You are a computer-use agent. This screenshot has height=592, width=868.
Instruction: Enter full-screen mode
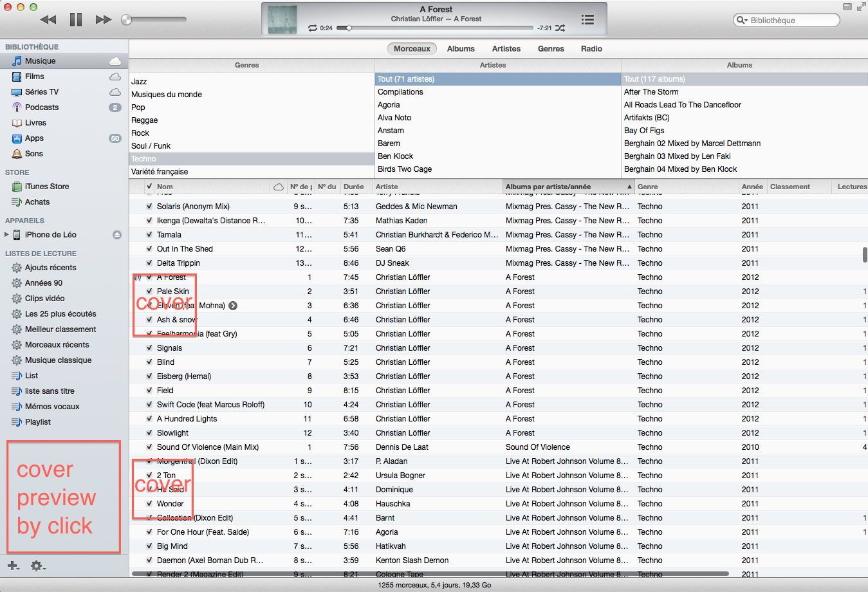(861, 6)
